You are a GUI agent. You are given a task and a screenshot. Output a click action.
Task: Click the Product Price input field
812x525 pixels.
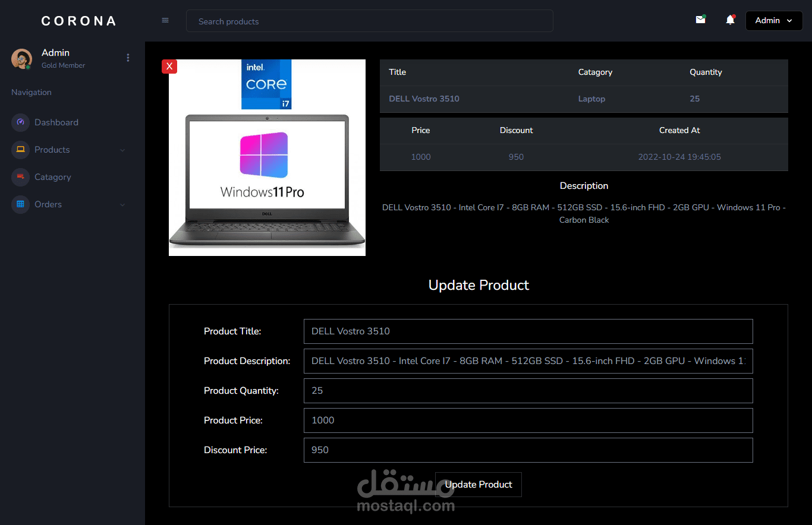pyautogui.click(x=528, y=420)
